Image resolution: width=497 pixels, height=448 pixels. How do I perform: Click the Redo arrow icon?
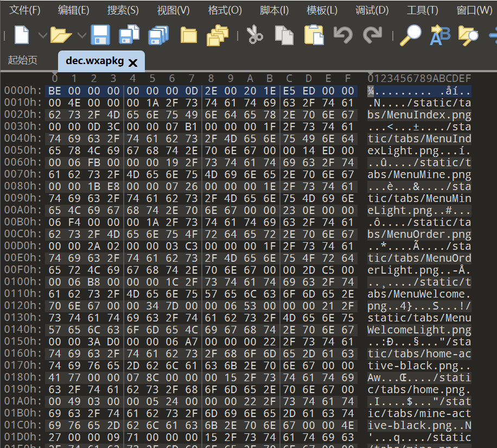click(372, 35)
